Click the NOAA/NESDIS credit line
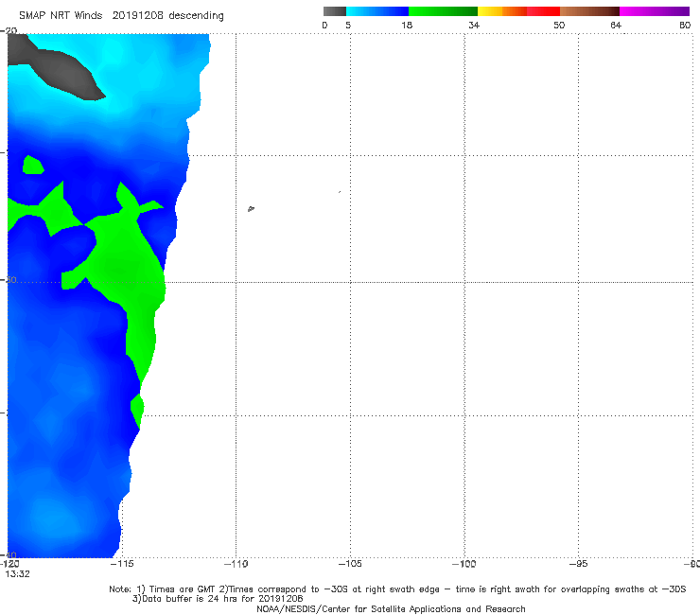 (391, 609)
